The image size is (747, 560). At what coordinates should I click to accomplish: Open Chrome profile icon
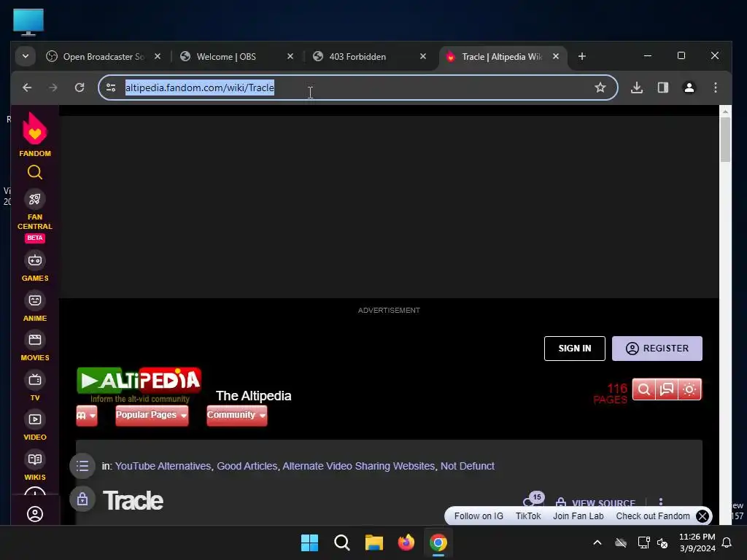[x=689, y=87]
